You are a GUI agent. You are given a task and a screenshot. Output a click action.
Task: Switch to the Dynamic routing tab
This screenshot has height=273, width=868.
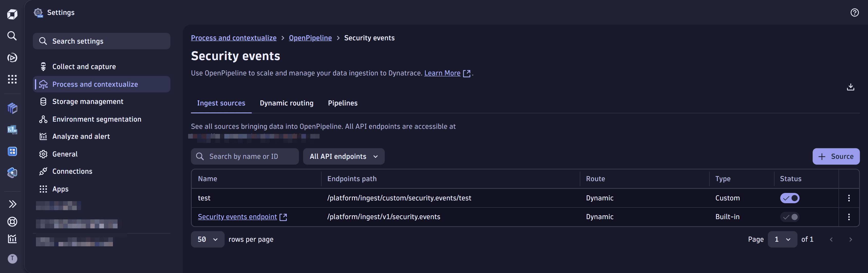click(x=286, y=103)
